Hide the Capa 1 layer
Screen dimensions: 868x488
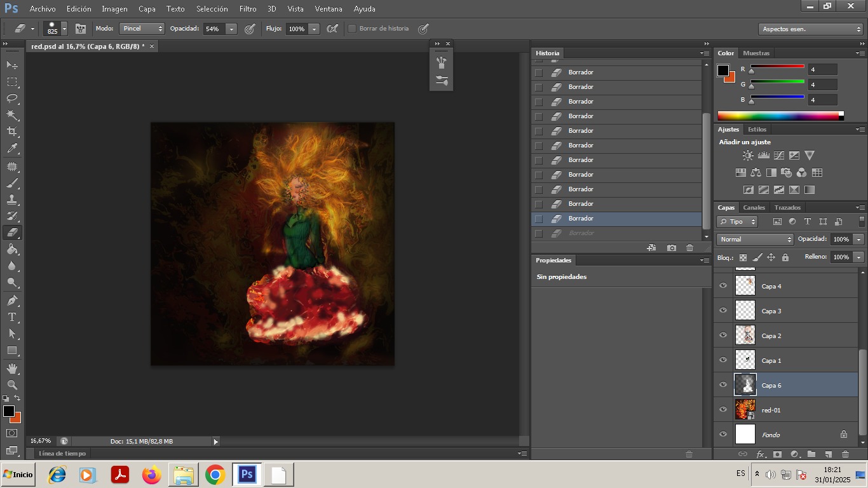point(723,360)
